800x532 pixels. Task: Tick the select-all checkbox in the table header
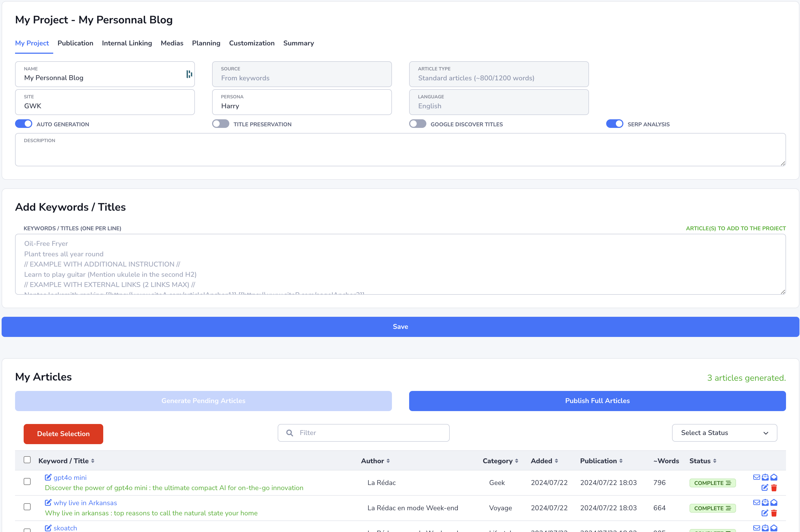(x=27, y=460)
